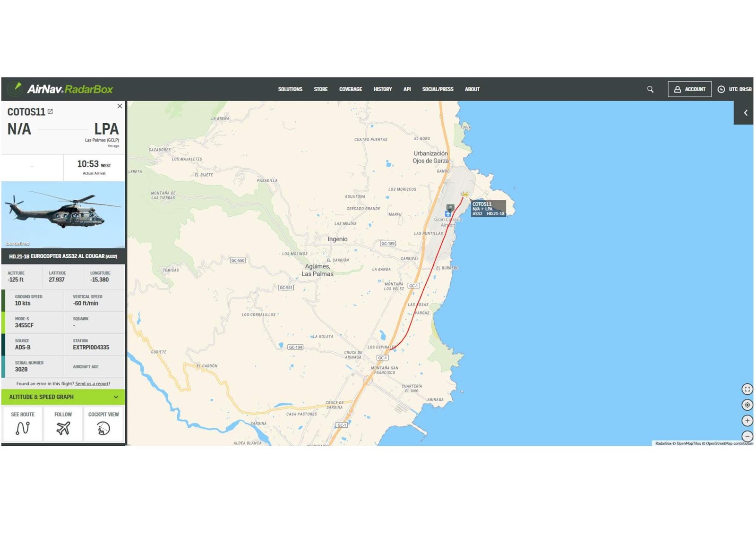The image size is (756, 534).
Task: Click the Agüimes, Las Palmas map label
Action: (318, 270)
